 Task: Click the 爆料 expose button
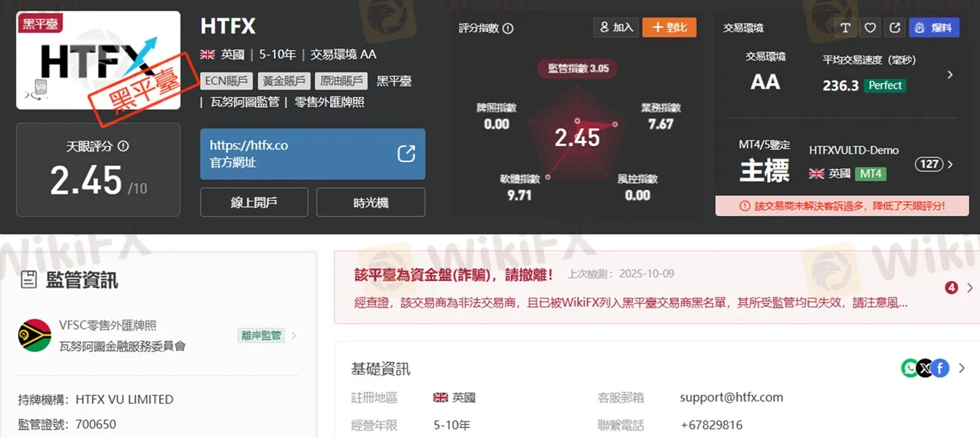934,28
